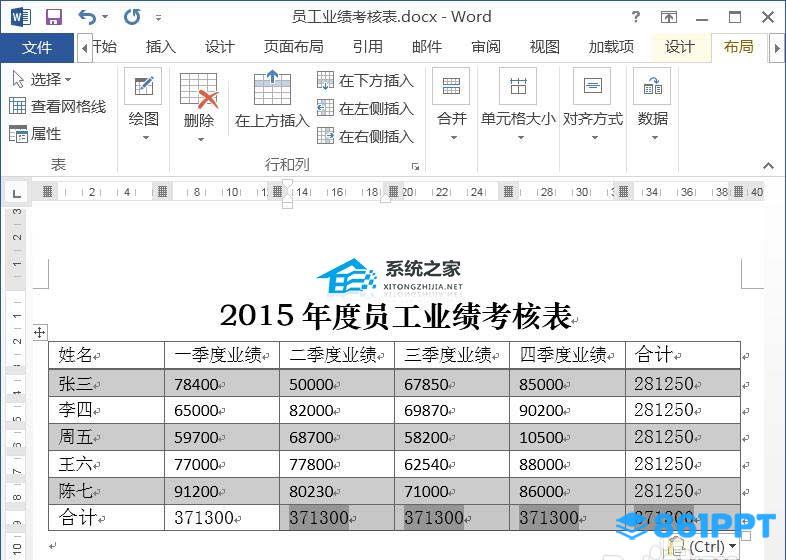
Task: Click the Save icon in quick access toolbar
Action: pos(53,18)
